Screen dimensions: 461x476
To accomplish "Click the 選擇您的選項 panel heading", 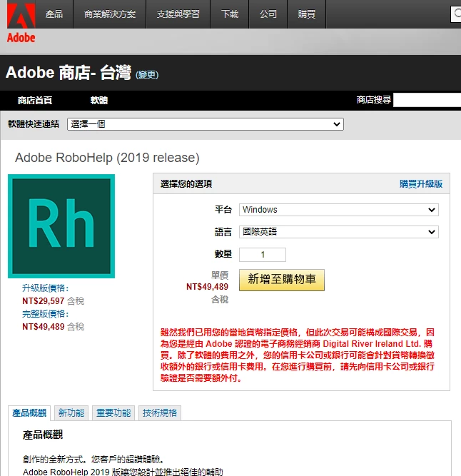I will tap(186, 184).
